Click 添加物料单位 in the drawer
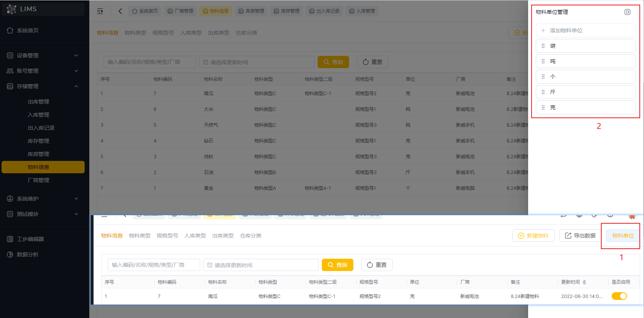Screen dimensions: 644x318 pyautogui.click(x=585, y=30)
